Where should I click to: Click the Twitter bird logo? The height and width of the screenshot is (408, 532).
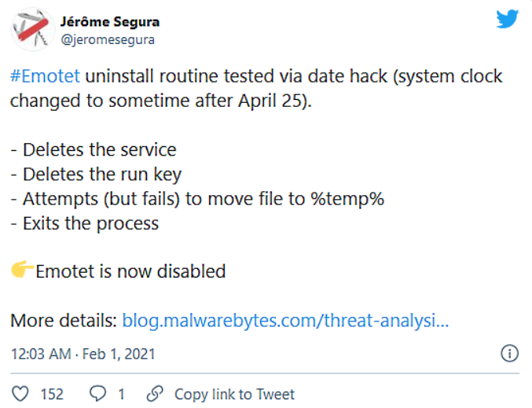[x=507, y=20]
